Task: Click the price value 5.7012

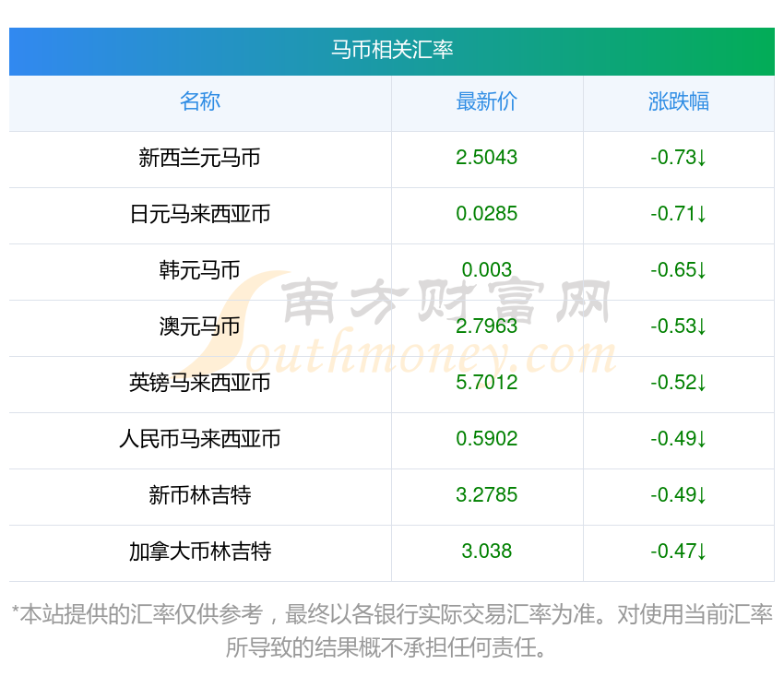Action: click(486, 383)
